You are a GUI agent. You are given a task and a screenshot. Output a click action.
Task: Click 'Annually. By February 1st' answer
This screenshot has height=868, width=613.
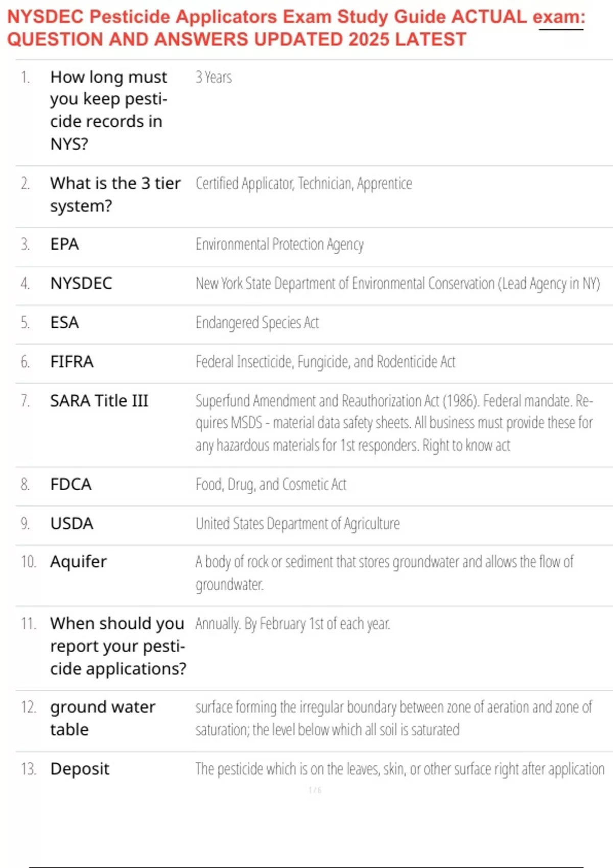click(293, 624)
